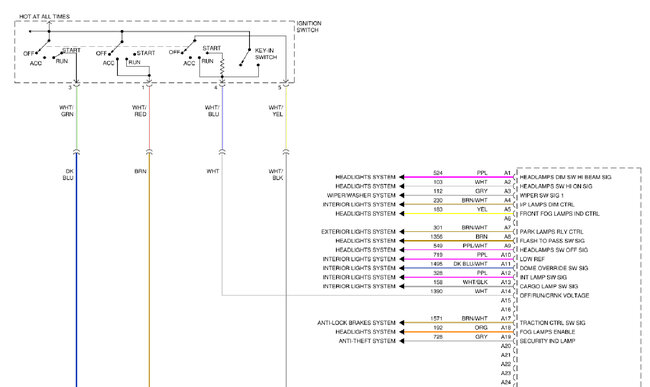Click connector pin number 5 under ignition switch
Screen dimensions: 650x387
(279, 87)
